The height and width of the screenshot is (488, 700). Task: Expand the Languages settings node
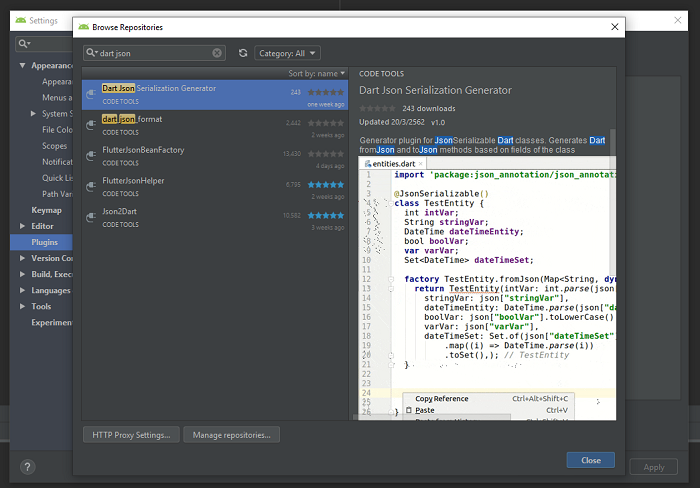pyautogui.click(x=22, y=290)
